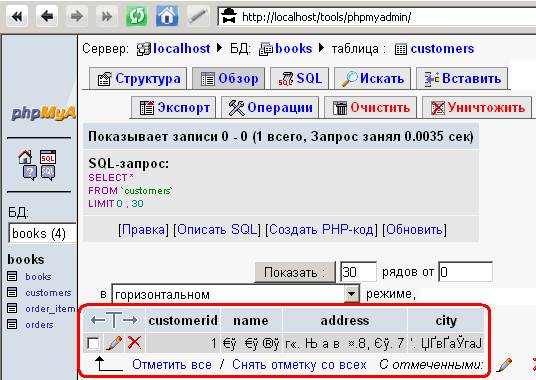Open the browser home page icon
536x380 pixels.
(x=167, y=16)
